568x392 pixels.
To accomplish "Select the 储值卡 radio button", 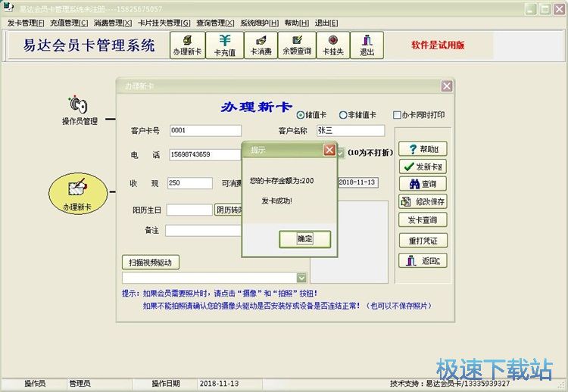I will tap(301, 115).
